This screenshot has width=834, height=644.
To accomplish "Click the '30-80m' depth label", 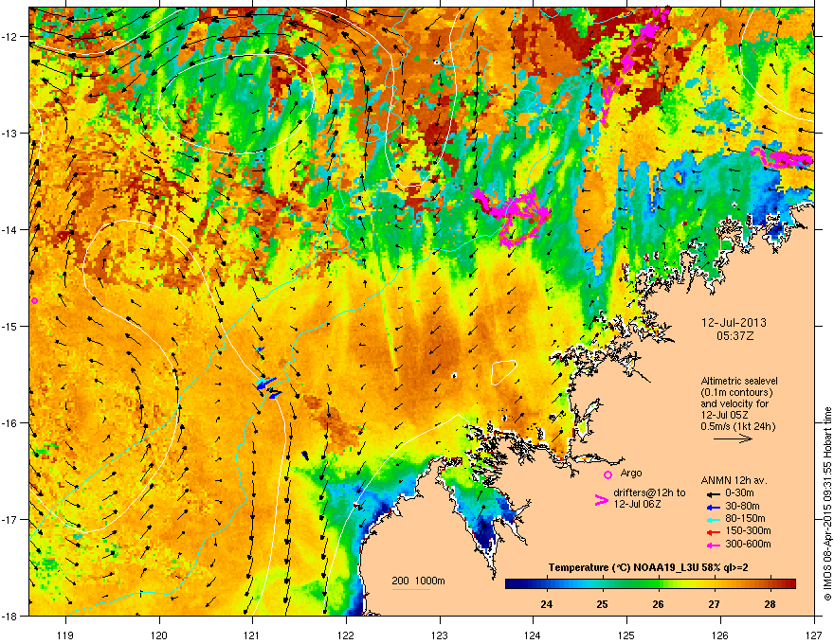I will click(742, 506).
